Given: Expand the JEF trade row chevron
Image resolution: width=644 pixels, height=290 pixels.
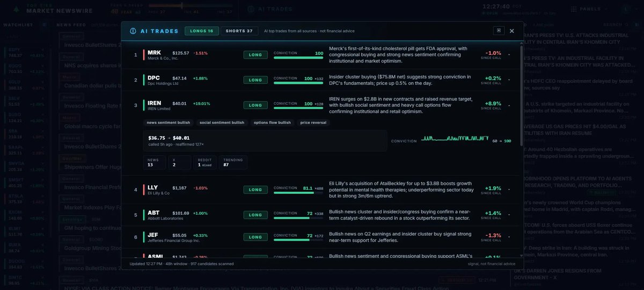Looking at the screenshot, I should pyautogui.click(x=509, y=237).
